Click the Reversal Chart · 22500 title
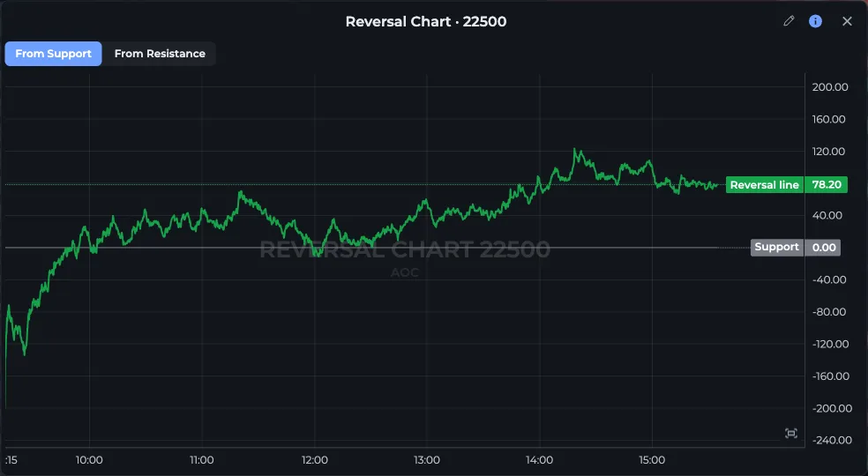 pyautogui.click(x=426, y=21)
